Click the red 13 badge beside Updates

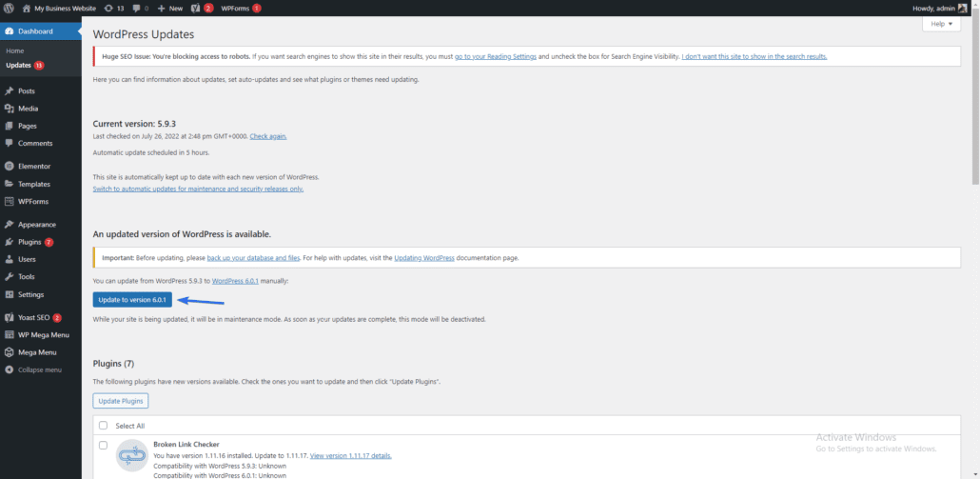[x=39, y=65]
